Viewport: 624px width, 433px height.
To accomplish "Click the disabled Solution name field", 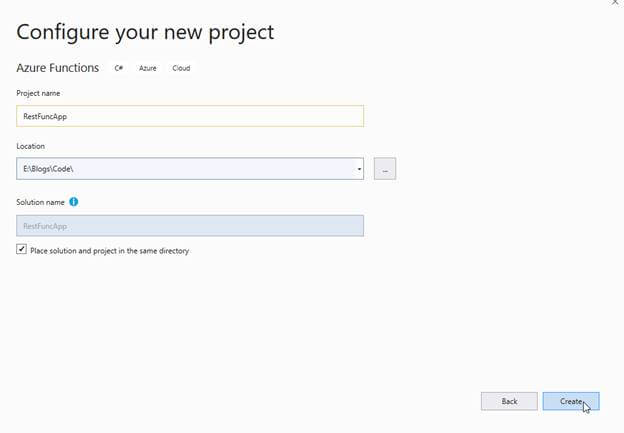I will pos(190,226).
